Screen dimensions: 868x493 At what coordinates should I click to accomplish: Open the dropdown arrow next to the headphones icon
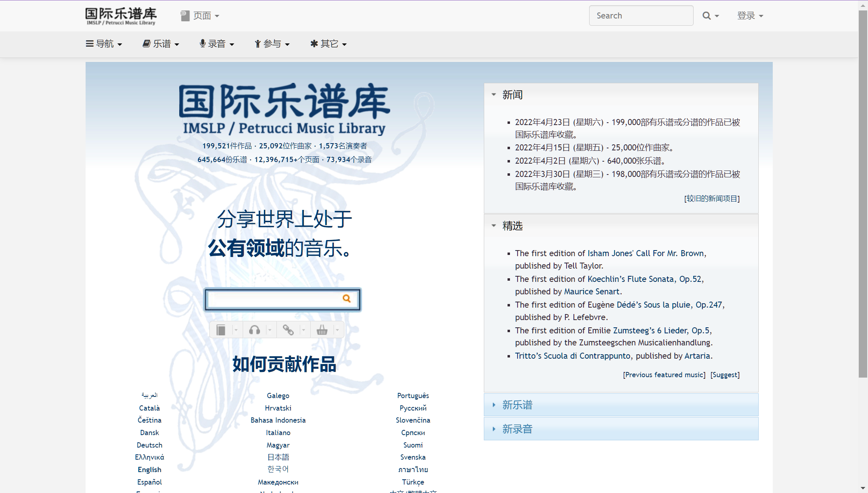(x=270, y=330)
